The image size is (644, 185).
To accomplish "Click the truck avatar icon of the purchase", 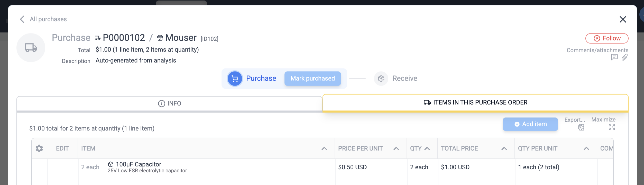I will click(31, 47).
